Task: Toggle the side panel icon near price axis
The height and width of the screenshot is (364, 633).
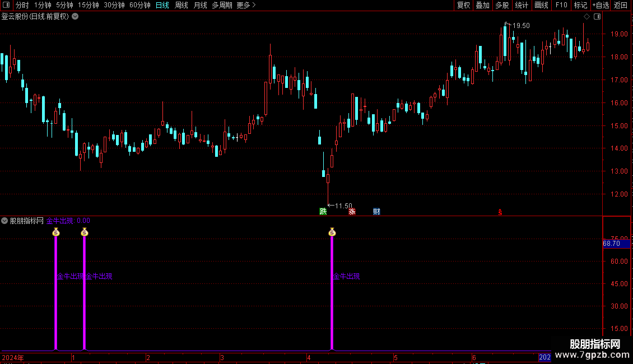Action: pyautogui.click(x=597, y=17)
